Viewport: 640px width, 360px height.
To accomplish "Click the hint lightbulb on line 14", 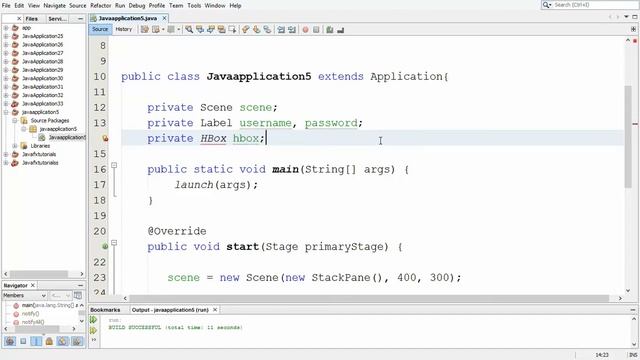I will pos(105,138).
